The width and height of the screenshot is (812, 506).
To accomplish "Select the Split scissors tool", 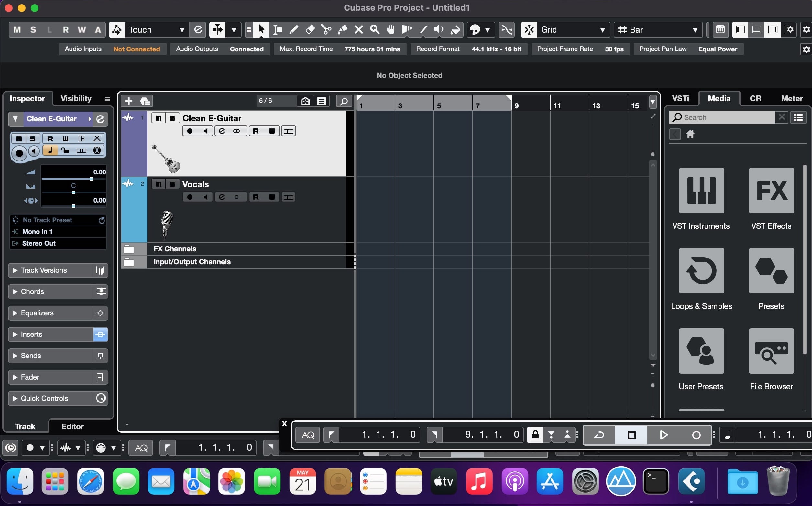I will click(326, 29).
